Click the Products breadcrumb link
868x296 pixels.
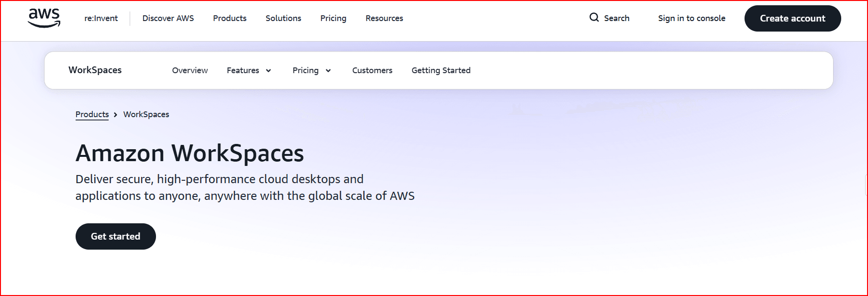coord(92,114)
